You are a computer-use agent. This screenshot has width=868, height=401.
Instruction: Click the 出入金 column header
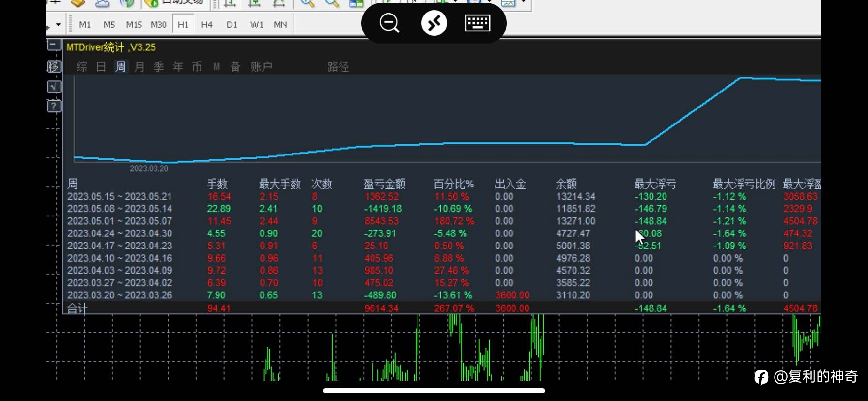pos(510,184)
